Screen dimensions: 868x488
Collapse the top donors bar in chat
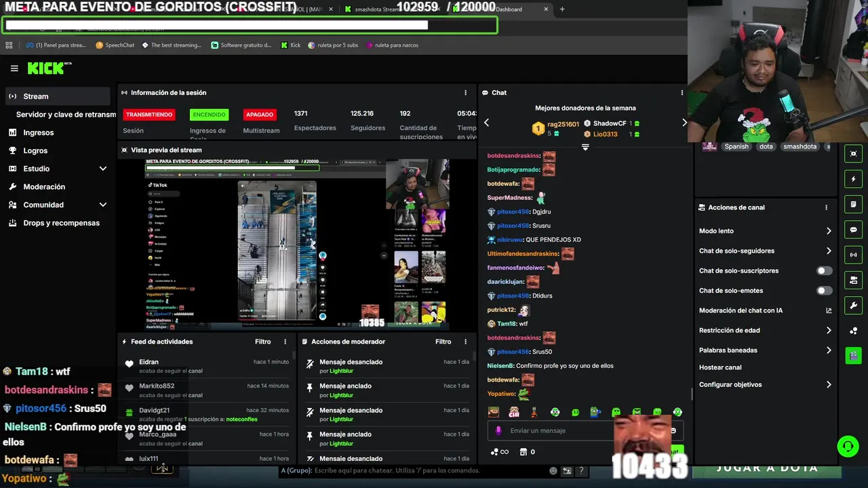point(585,147)
